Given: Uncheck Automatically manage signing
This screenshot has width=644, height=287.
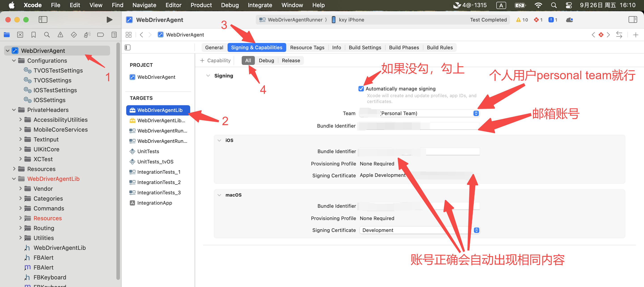Looking at the screenshot, I should (361, 89).
